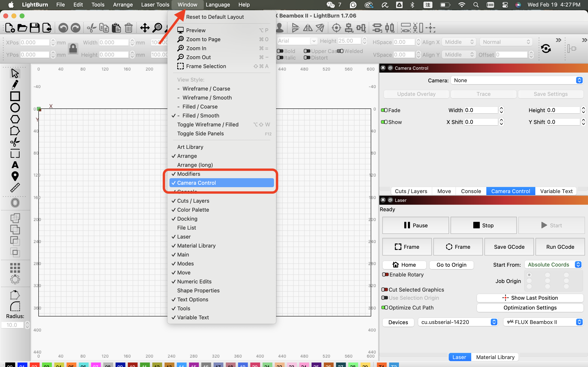Choose Camera Control in the Window menu
588x367 pixels.
(x=222, y=183)
